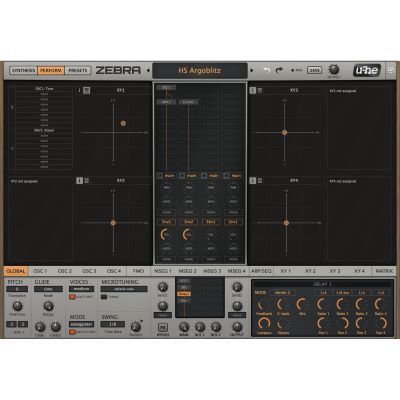Open the ARP/SEQ tab
This screenshot has height=400, width=400.
coord(261,271)
